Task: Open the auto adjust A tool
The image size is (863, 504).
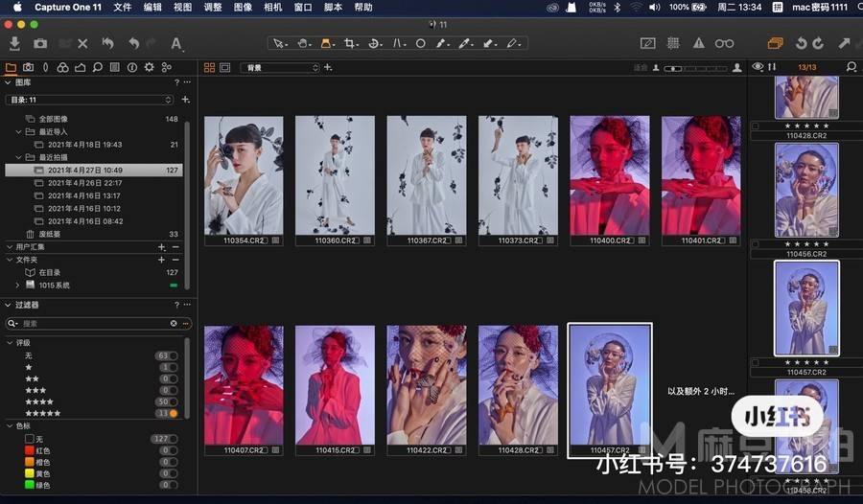Action: pyautogui.click(x=176, y=43)
